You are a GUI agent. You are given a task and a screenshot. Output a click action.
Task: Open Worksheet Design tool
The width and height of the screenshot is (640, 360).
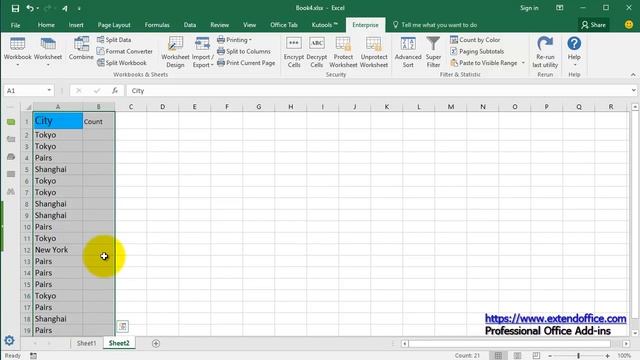tap(175, 52)
